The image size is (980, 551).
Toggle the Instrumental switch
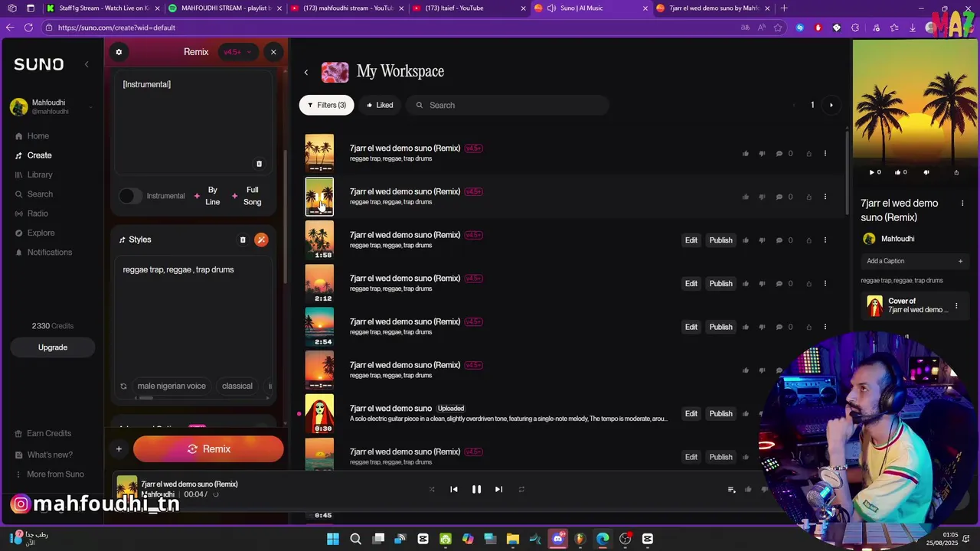coord(129,196)
